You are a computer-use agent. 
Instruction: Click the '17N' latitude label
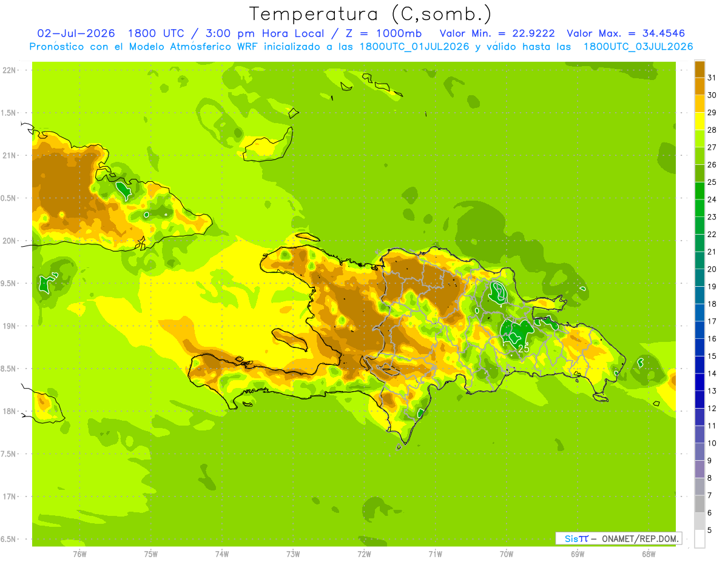pos(9,497)
